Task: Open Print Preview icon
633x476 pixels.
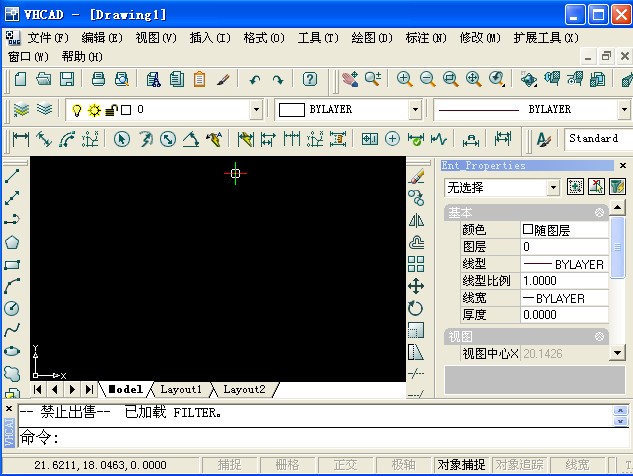Action: tap(122, 79)
